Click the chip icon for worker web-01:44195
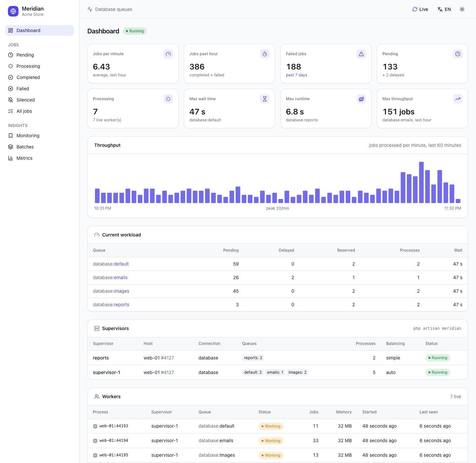 95,455
